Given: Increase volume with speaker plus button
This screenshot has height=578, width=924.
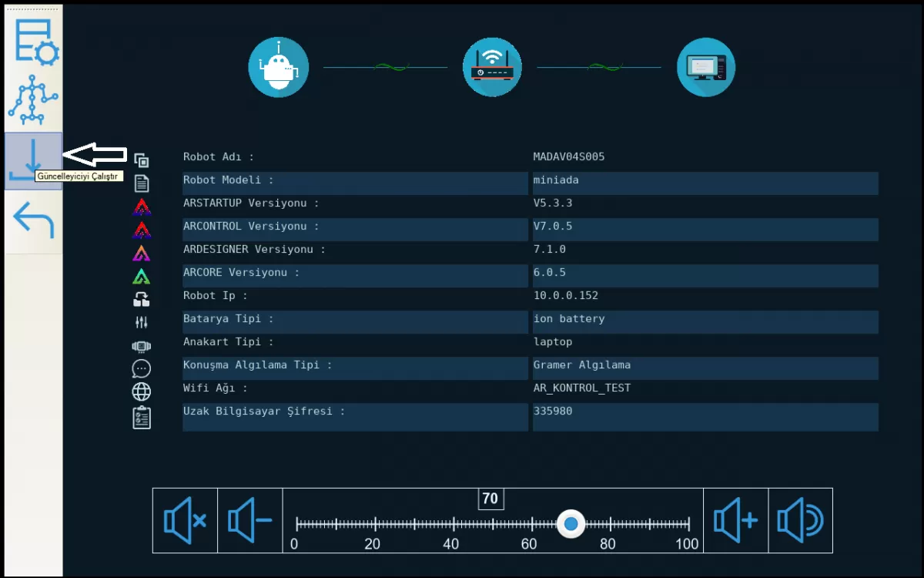Looking at the screenshot, I should point(735,520).
